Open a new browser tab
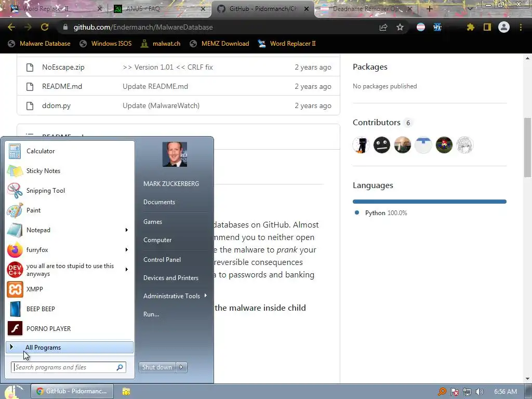532x399 pixels. tap(429, 9)
